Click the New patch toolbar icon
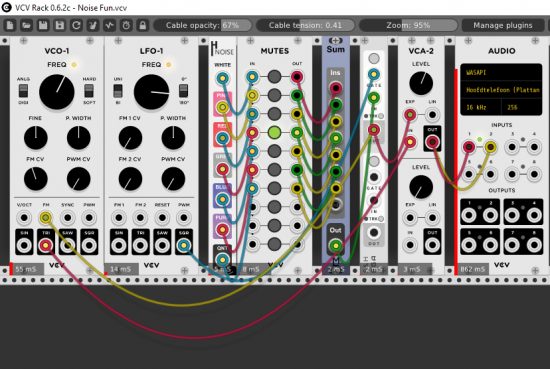 [9, 25]
